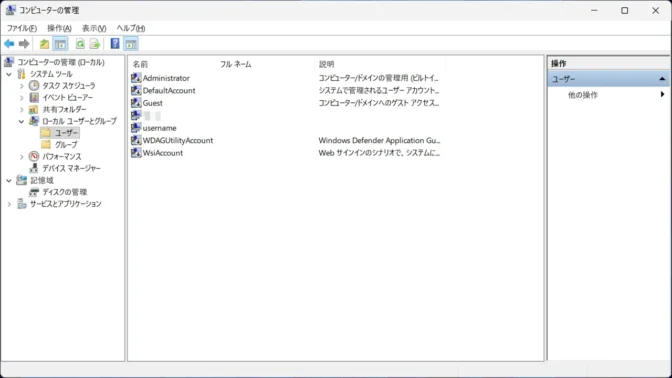The height and width of the screenshot is (378, 672).
Task: Select the WDAGUtilityAccount row name
Action: pyautogui.click(x=178, y=140)
